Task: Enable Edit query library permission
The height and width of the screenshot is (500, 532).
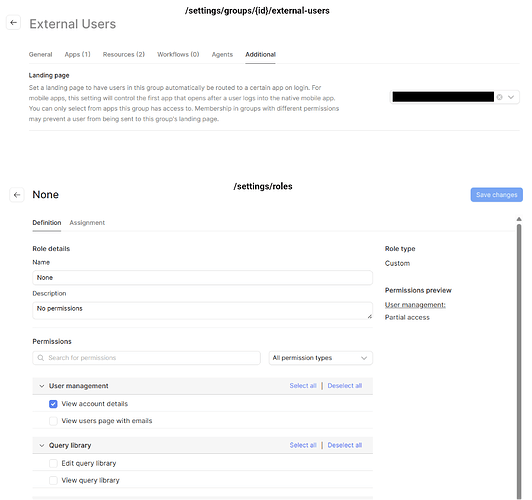Action: [x=53, y=463]
